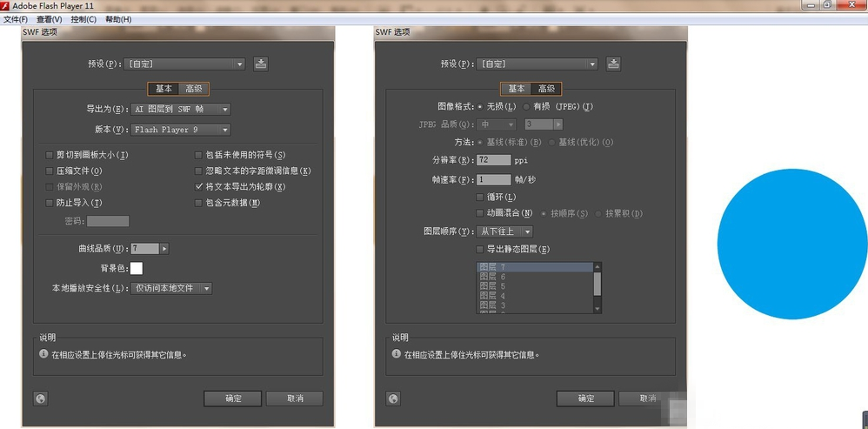Click layer list scrollbar down arrow

pyautogui.click(x=598, y=308)
